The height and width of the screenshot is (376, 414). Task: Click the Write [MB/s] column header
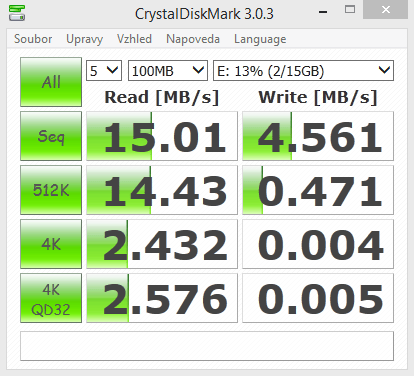click(318, 97)
